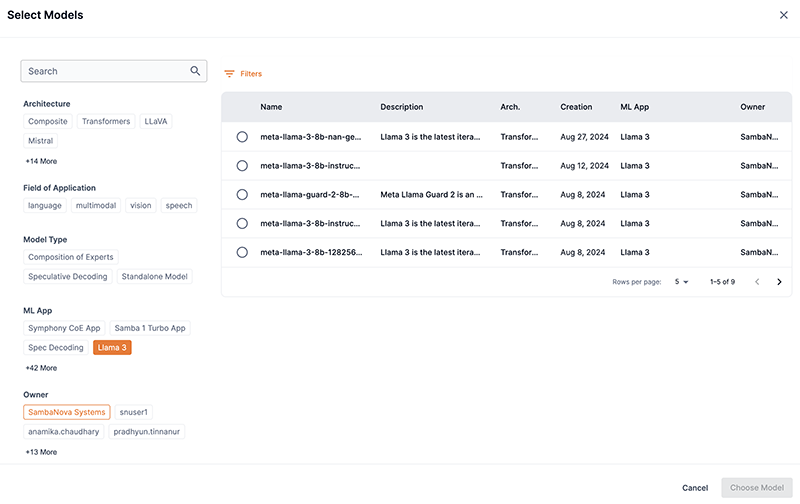The height and width of the screenshot is (504, 800).
Task: Expand +13 More owner options
Action: click(x=41, y=452)
